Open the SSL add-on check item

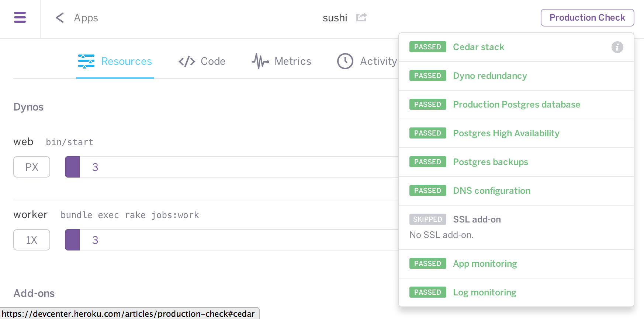point(477,220)
